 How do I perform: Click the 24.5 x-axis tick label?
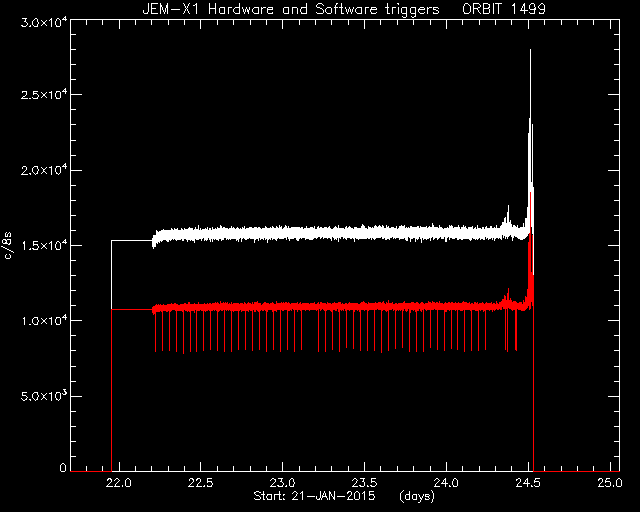[x=528, y=483]
